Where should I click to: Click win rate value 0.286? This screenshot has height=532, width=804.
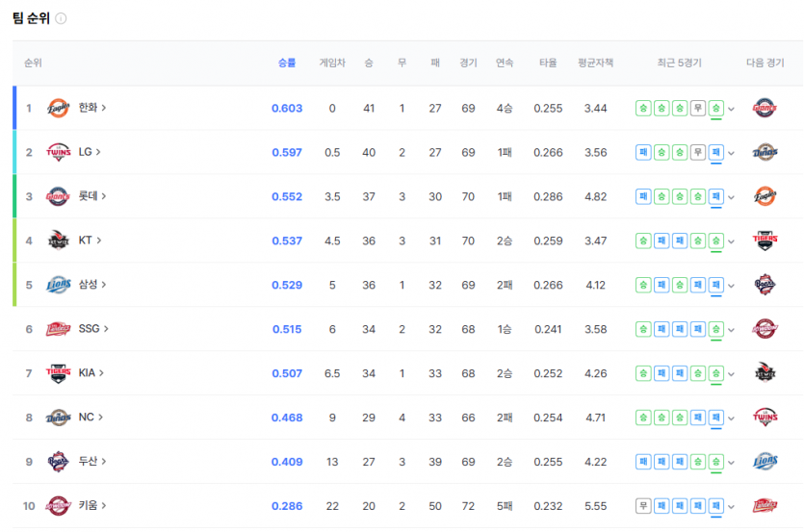287,506
